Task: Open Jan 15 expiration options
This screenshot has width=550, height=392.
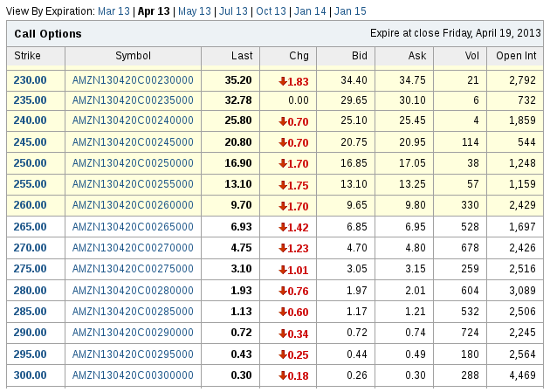Action: 350,11
